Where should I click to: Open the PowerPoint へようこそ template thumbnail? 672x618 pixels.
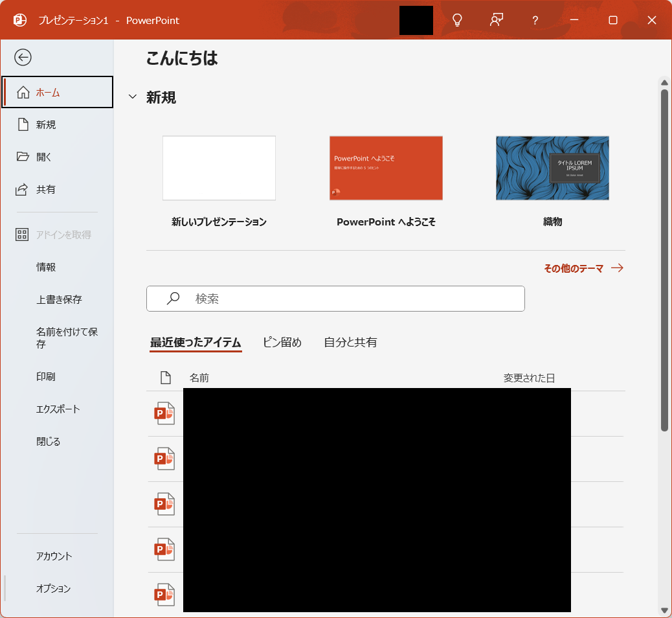[386, 168]
